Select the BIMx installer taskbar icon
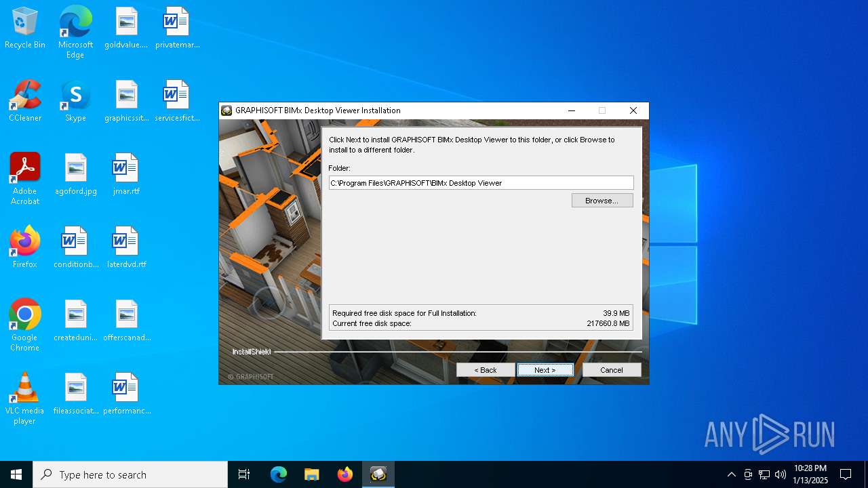The height and width of the screenshot is (488, 868). (x=378, y=474)
